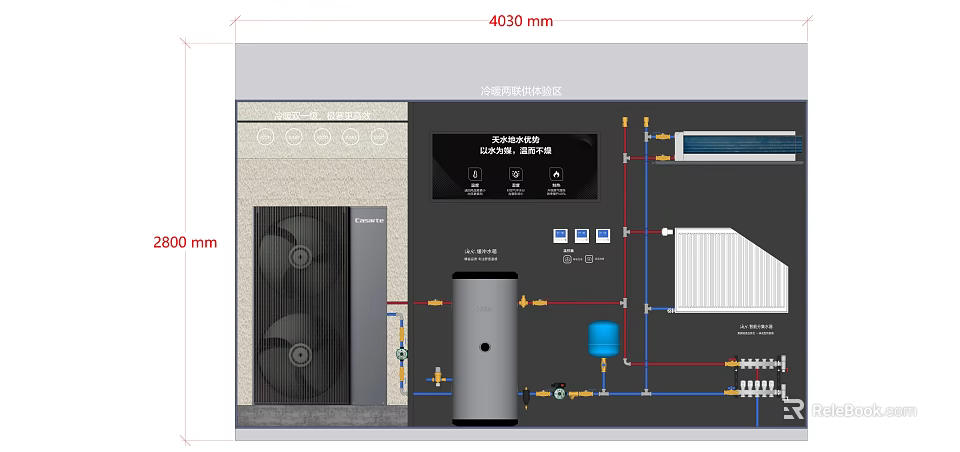Click the last circular badge above outdoor unit
Viewport: 960px width, 452px height.
[380, 137]
